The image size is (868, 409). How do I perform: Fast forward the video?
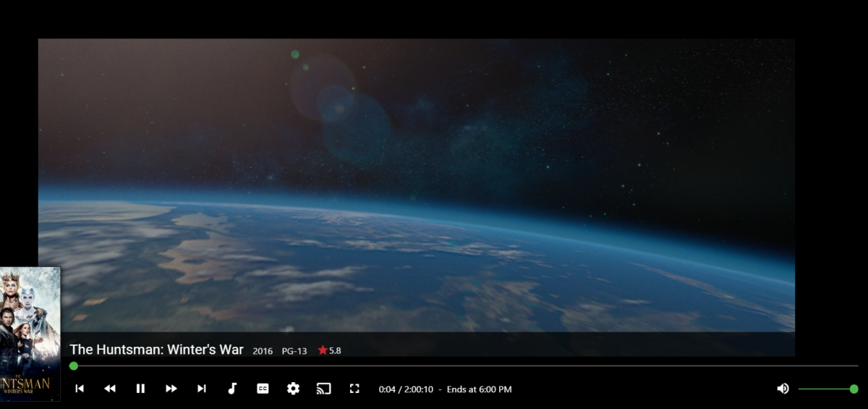(171, 389)
